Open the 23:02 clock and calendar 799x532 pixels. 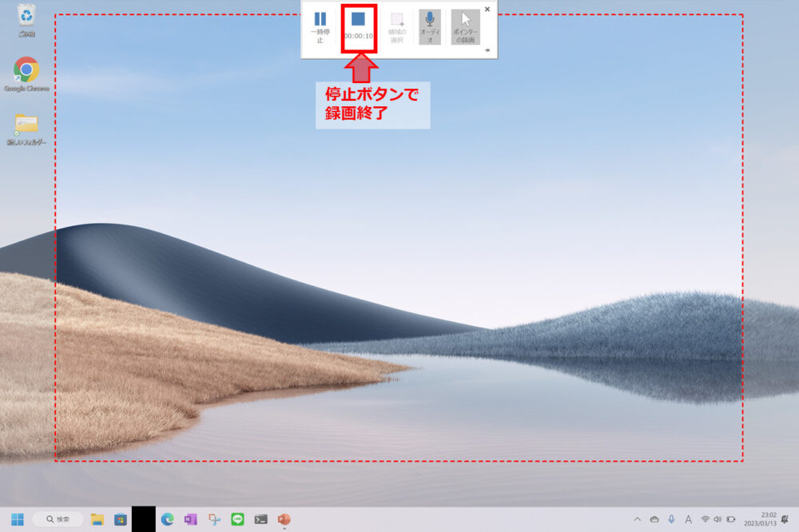pyautogui.click(x=761, y=519)
